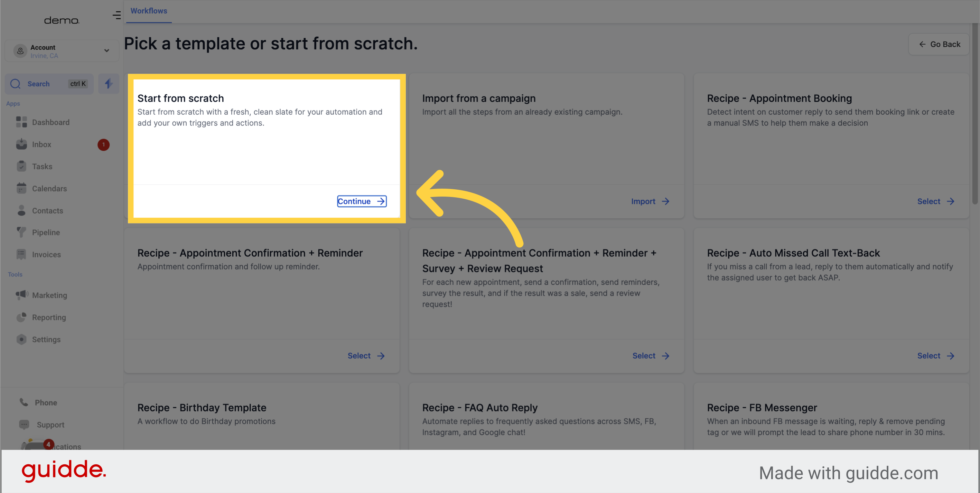
Task: Open the Support chat bubble icon
Action: pos(23,424)
